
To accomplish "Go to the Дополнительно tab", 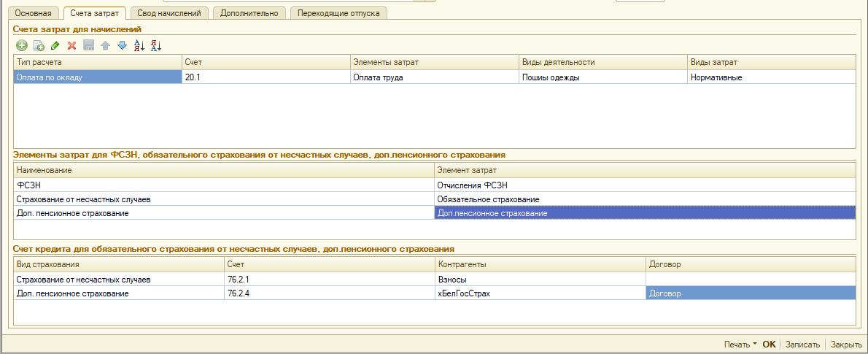I will tap(250, 13).
